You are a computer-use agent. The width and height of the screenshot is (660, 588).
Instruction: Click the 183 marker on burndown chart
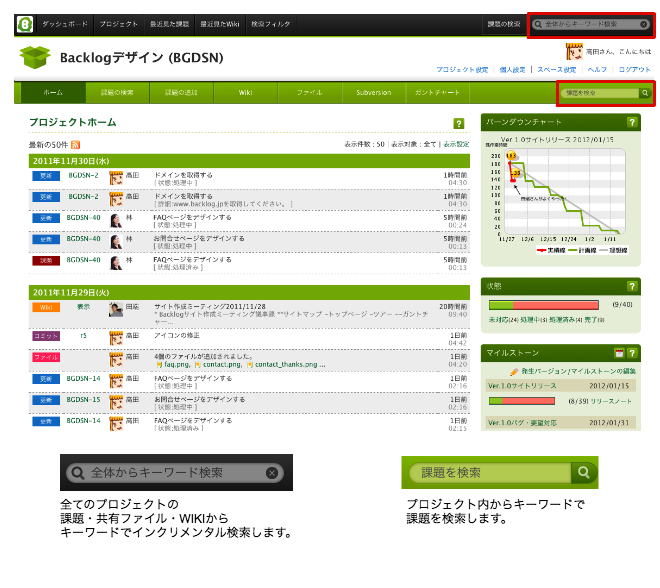click(511, 155)
